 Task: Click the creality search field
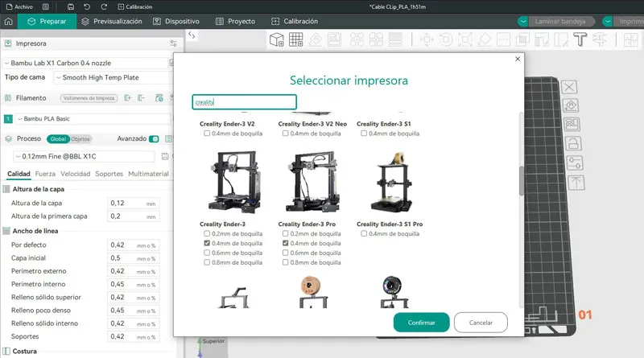(245, 102)
